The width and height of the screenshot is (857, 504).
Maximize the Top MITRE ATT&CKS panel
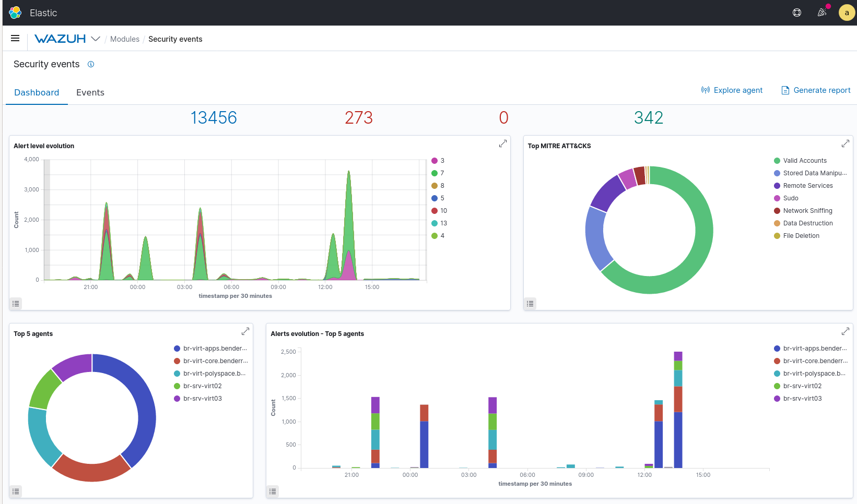845,143
